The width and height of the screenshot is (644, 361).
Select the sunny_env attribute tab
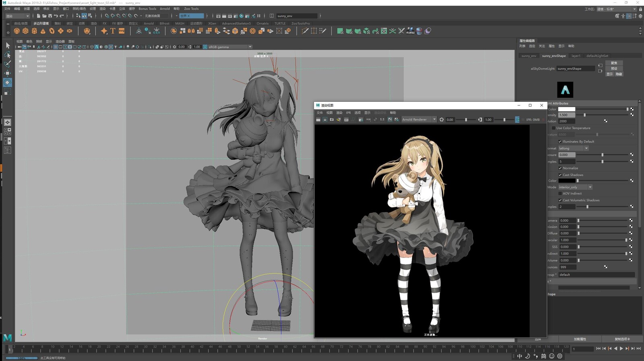[528, 56]
